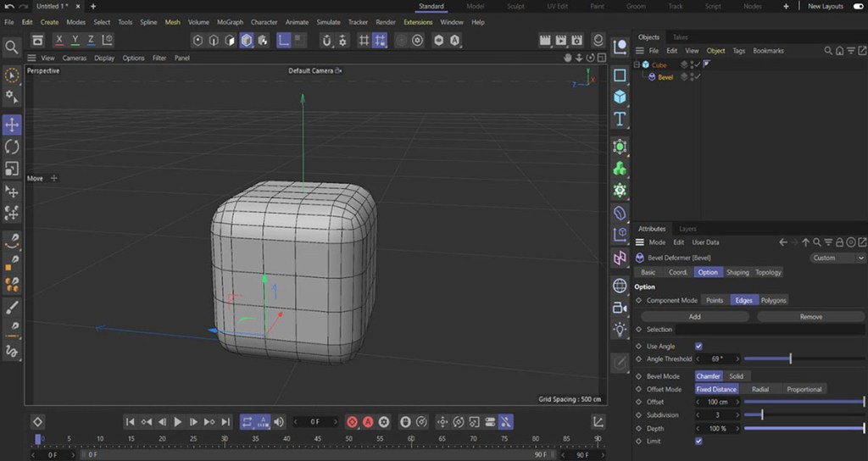Image resolution: width=868 pixels, height=461 pixels.
Task: Select the Move tool in left toolbar
Action: 12,125
